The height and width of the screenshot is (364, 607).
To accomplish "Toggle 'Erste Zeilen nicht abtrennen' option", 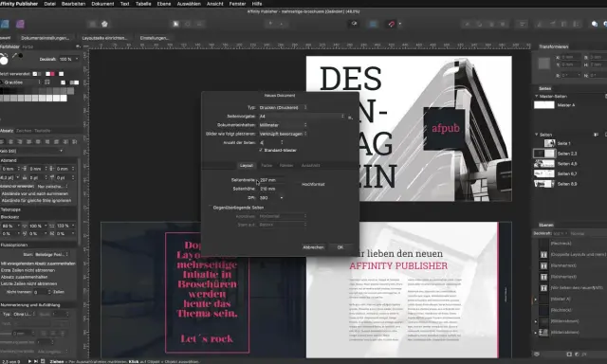I will [28, 270].
